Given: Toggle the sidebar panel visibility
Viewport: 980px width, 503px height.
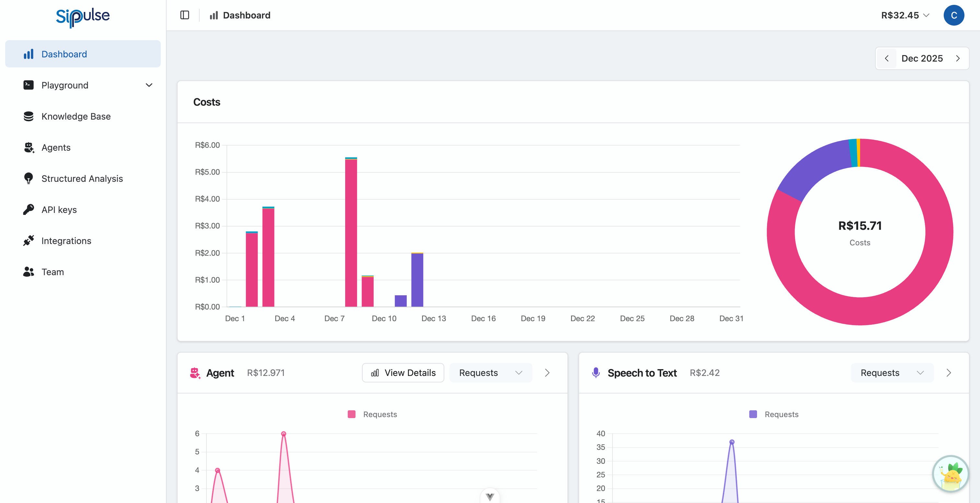Looking at the screenshot, I should [x=185, y=15].
